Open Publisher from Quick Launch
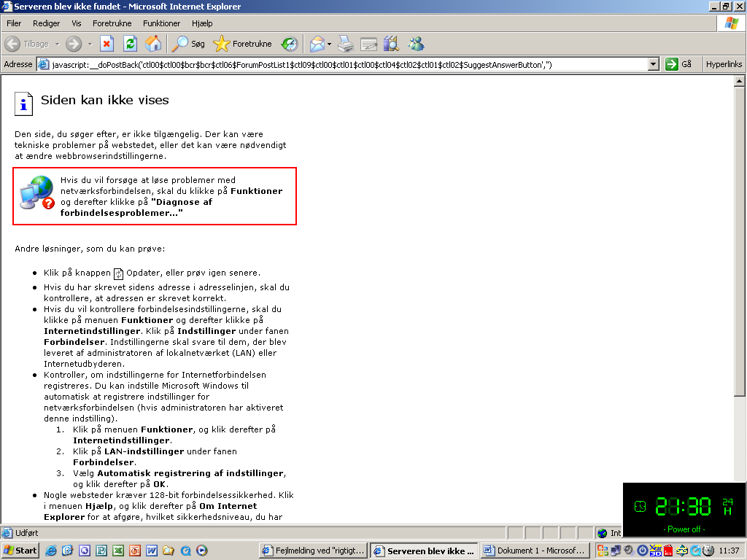The height and width of the screenshot is (560, 747). [x=101, y=551]
